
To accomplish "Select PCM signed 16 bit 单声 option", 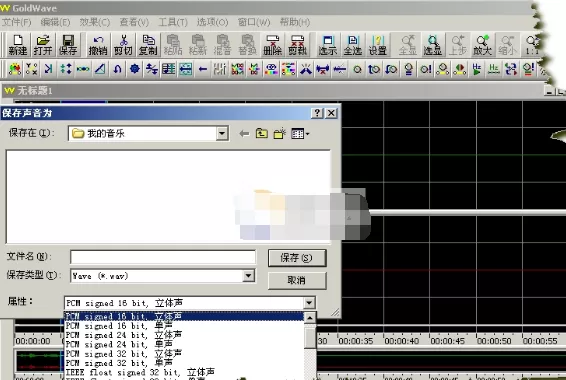I will click(184, 326).
